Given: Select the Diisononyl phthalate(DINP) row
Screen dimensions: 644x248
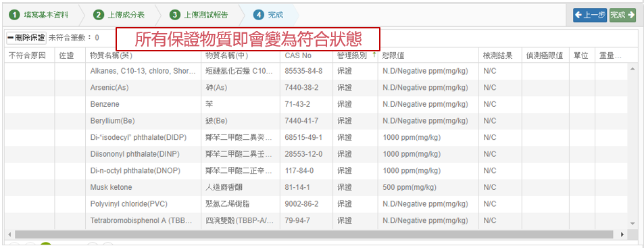Looking at the screenshot, I should click(x=316, y=154).
